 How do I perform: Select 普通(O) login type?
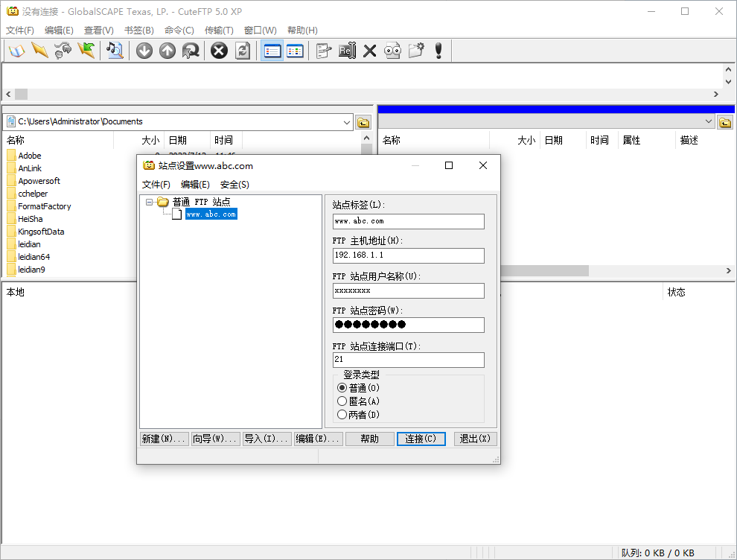[x=342, y=388]
